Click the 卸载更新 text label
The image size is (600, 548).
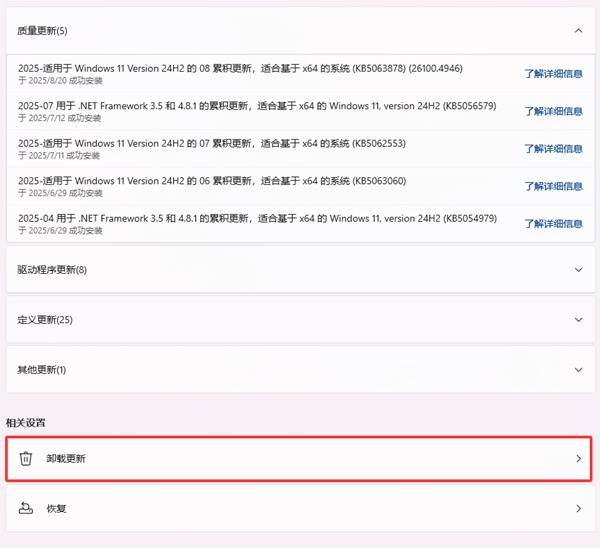click(x=66, y=458)
